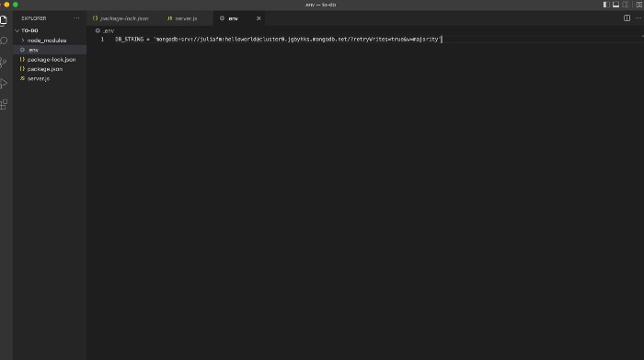Open Explorer panel more actions menu
The width and height of the screenshot is (644, 360).
(x=76, y=18)
